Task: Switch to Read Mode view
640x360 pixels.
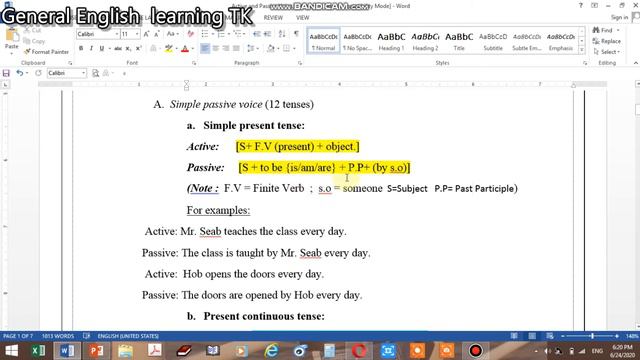Action: (x=514, y=336)
